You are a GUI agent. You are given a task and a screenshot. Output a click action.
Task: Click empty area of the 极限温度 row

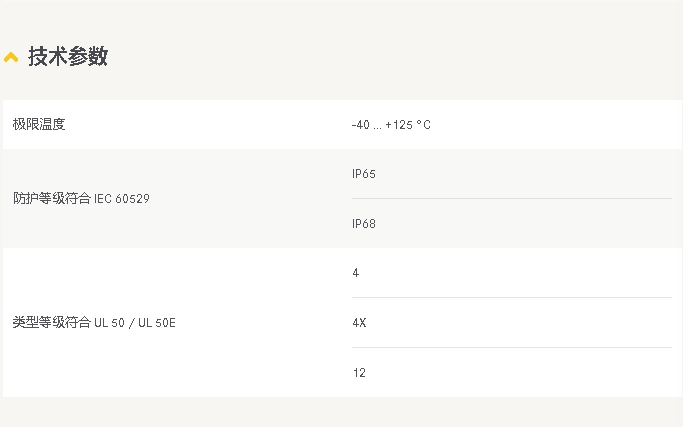[x=553, y=125]
